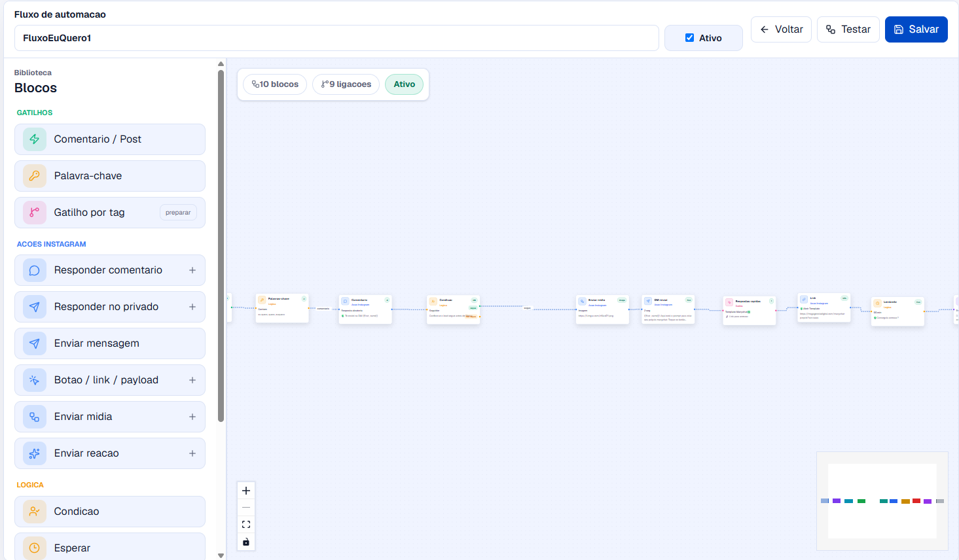Screen dimensions: 959x560
Task: Click the Gatilho por tag branch icon
Action: [35, 213]
